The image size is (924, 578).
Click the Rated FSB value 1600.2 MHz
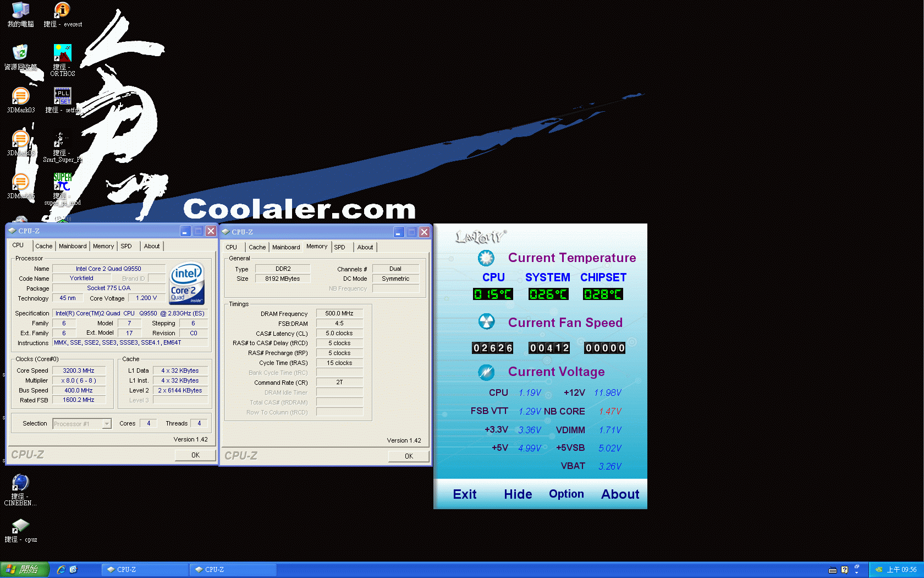pyautogui.click(x=79, y=400)
